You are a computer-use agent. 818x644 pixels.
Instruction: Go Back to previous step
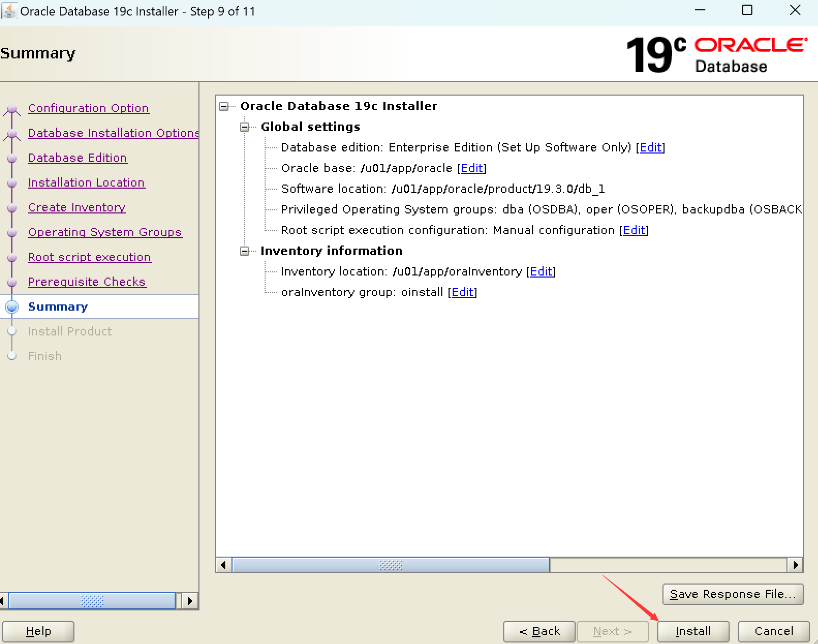pyautogui.click(x=539, y=632)
